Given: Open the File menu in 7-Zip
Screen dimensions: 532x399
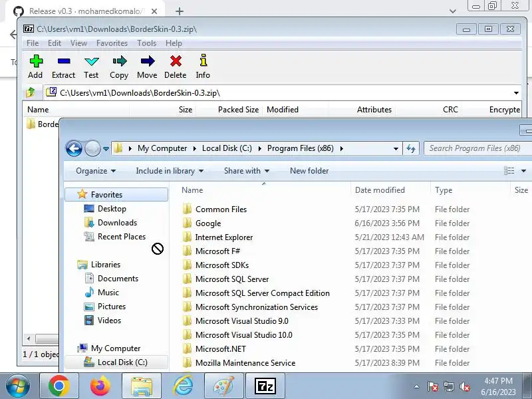Looking at the screenshot, I should click(x=33, y=43).
